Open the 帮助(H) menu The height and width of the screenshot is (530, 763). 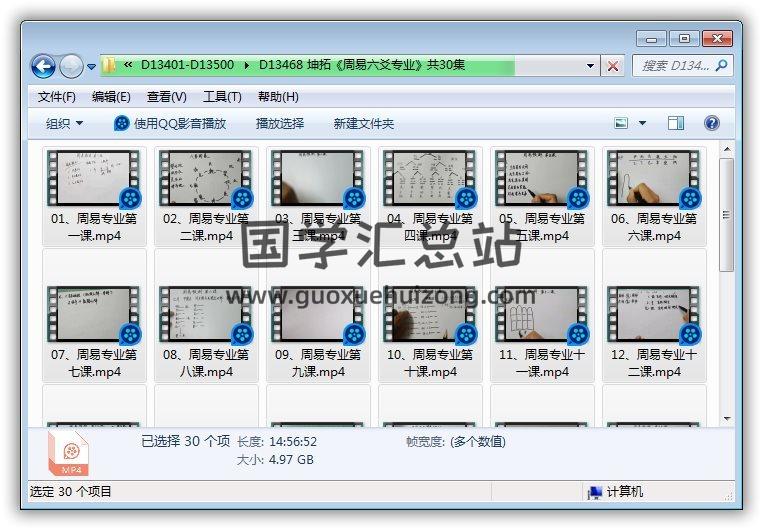(x=278, y=97)
